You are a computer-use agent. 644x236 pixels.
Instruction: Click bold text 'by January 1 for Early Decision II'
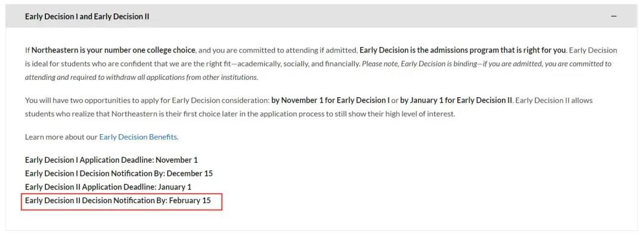(x=456, y=101)
